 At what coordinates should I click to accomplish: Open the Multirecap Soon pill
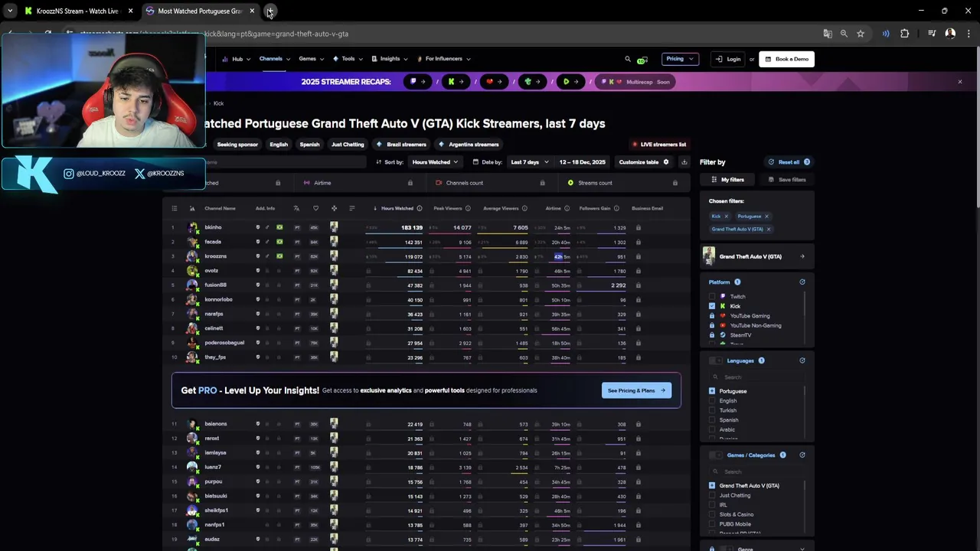click(635, 82)
